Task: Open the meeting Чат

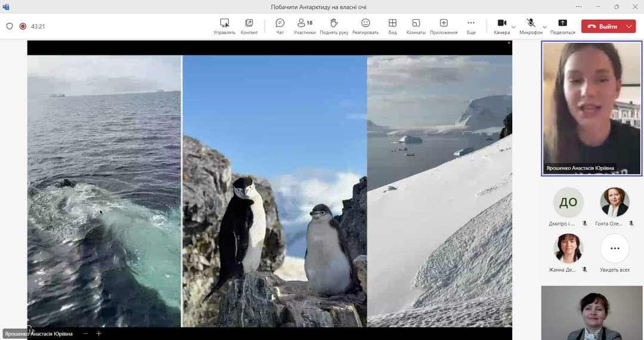Action: click(x=280, y=26)
